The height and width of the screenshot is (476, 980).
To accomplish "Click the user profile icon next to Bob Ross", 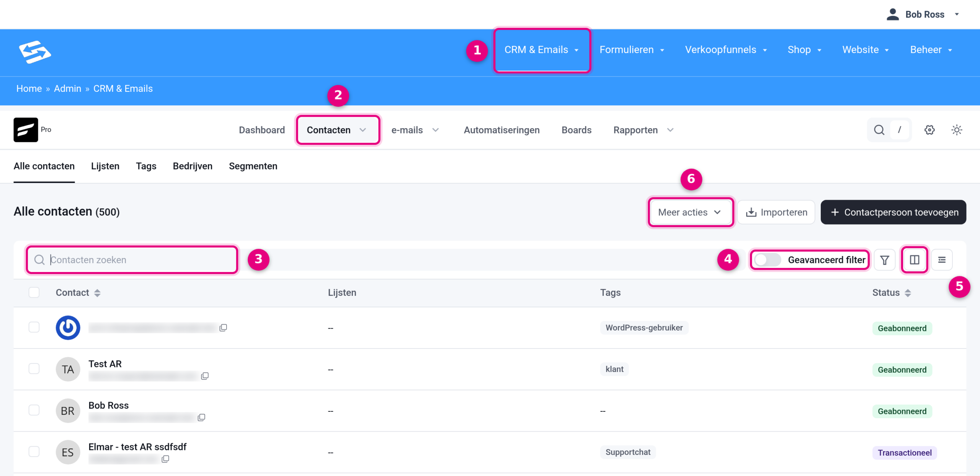I will point(892,14).
